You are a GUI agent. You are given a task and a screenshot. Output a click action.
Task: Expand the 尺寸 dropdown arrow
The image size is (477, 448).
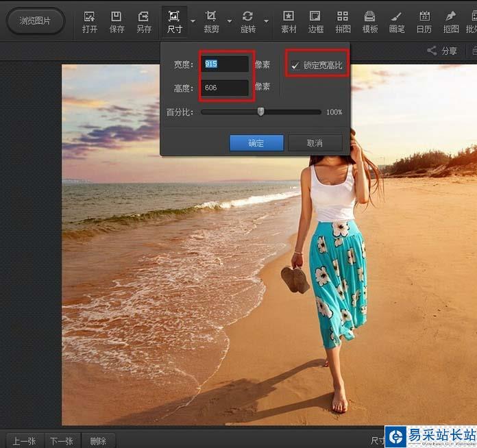coord(193,21)
